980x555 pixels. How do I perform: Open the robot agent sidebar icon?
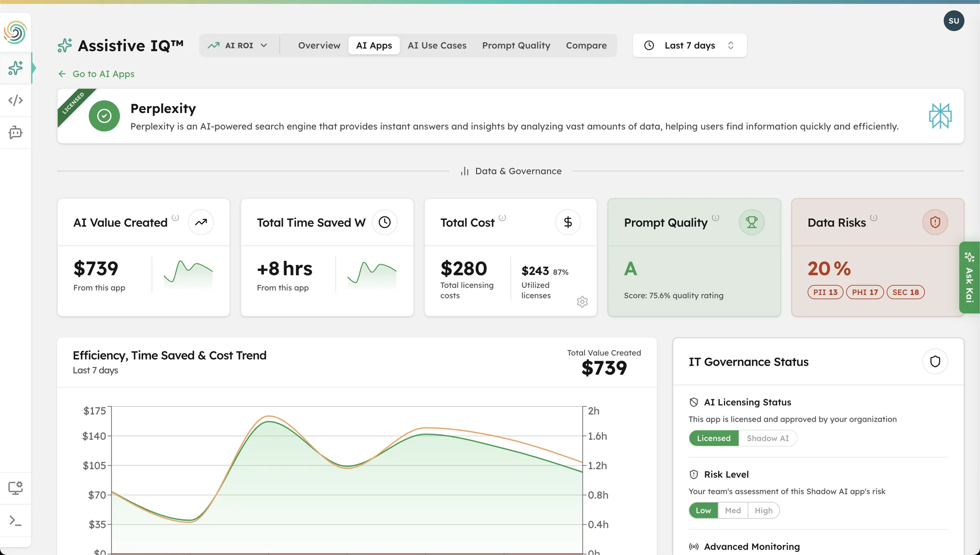[16, 132]
